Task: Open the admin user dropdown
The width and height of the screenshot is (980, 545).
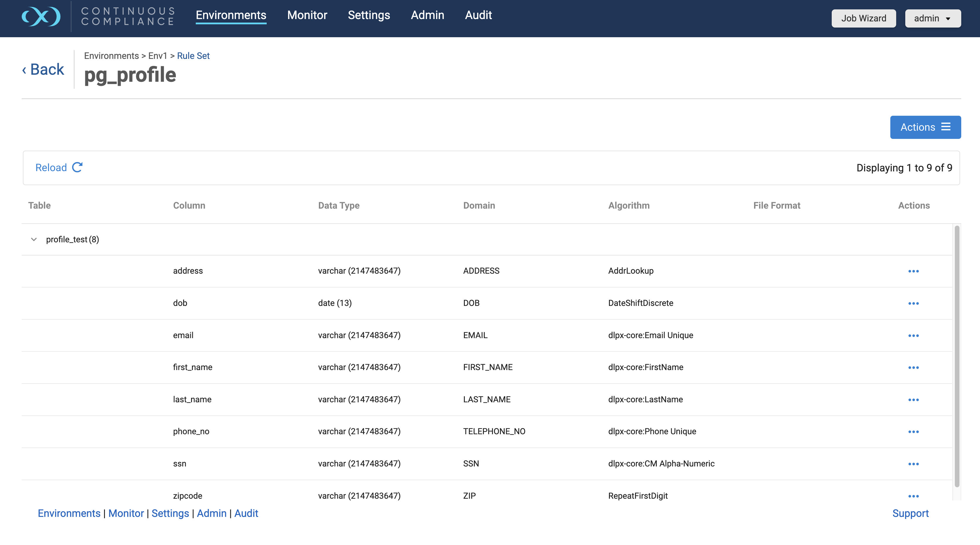Action: point(933,18)
